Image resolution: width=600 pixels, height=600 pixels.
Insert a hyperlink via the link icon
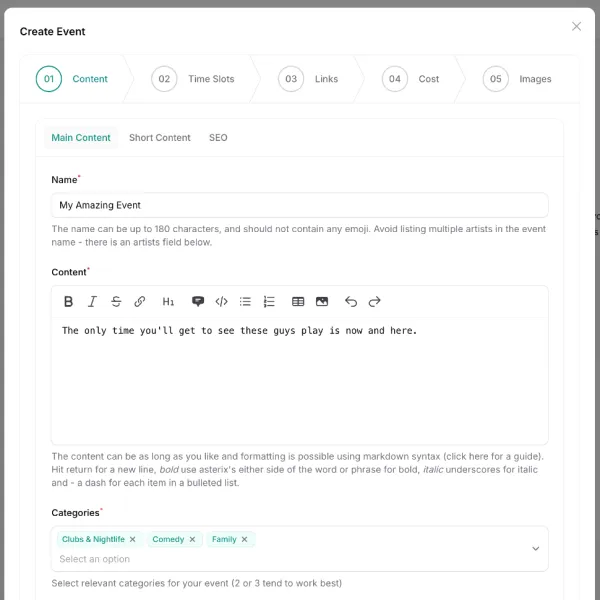140,302
